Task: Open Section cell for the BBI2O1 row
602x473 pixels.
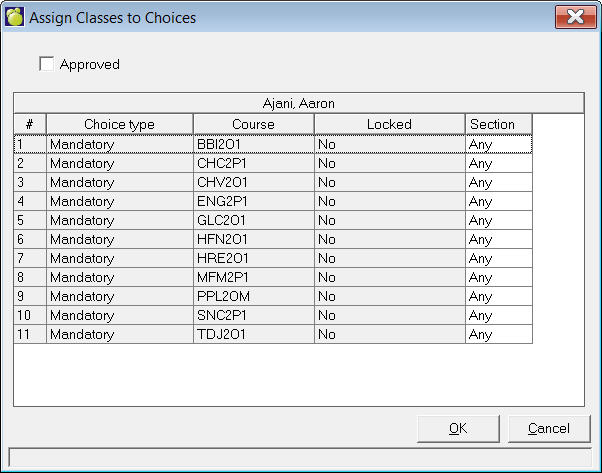Action: (498, 144)
